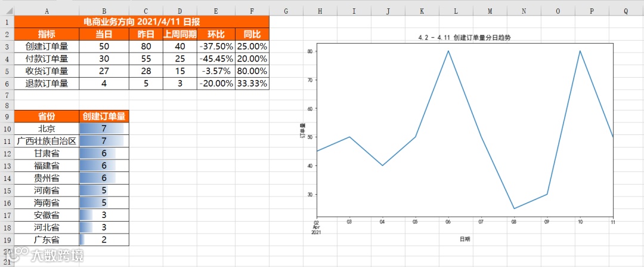644x267 pixels.
Task: Click the value 15 in 上周同期 column
Action: pos(180,71)
